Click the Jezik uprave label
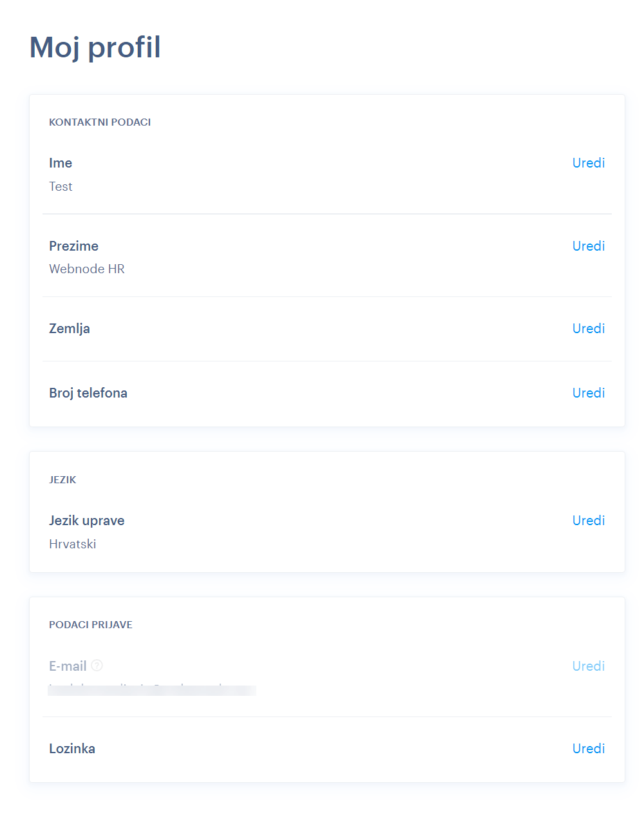 pyautogui.click(x=87, y=521)
